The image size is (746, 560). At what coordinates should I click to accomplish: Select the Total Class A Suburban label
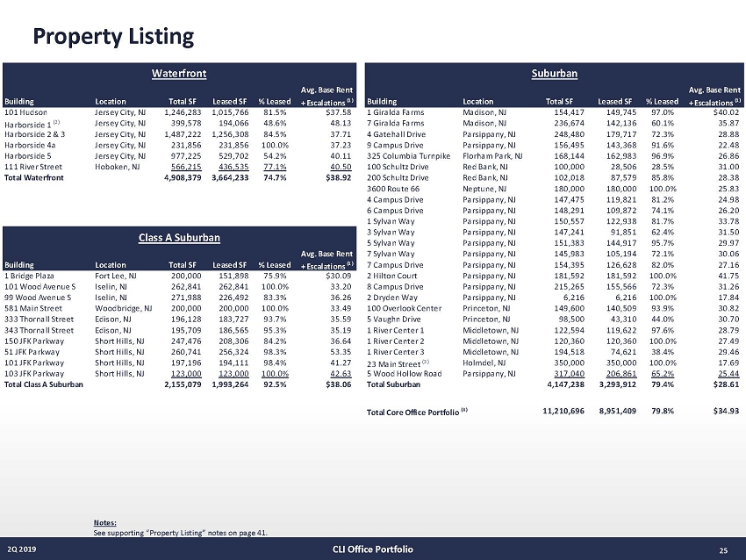pos(44,384)
